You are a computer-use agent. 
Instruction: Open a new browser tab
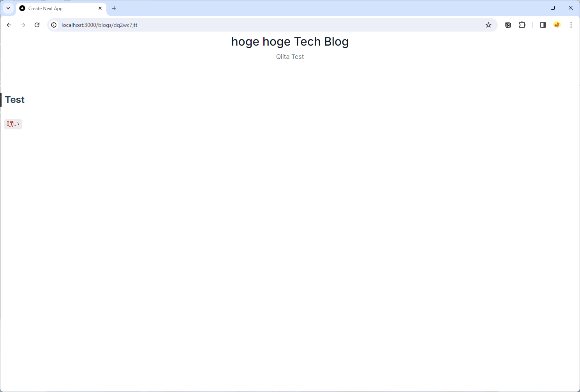tap(114, 8)
